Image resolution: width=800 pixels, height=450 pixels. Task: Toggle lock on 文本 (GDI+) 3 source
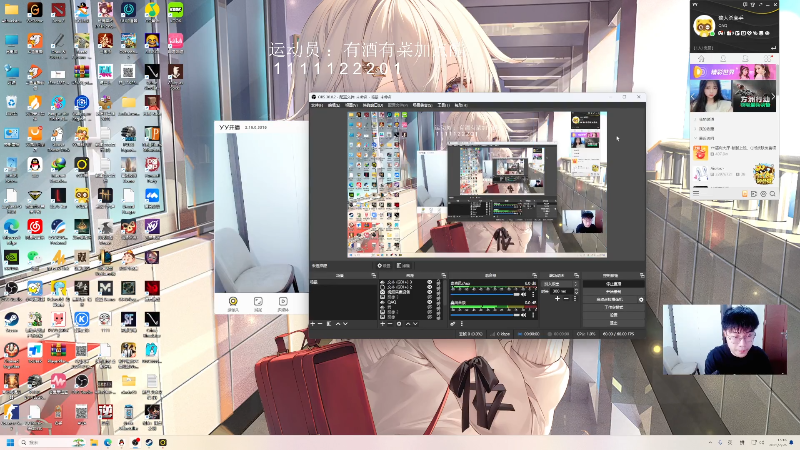coord(438,282)
